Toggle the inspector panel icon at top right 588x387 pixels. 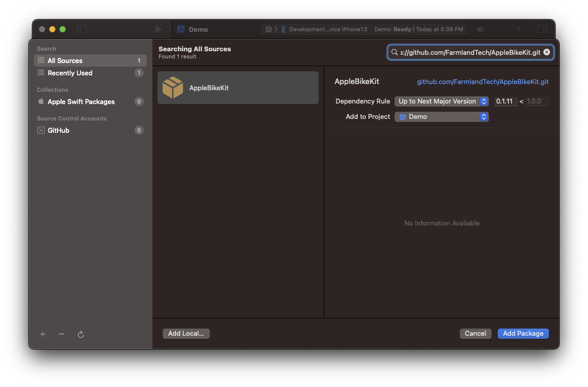coord(542,29)
